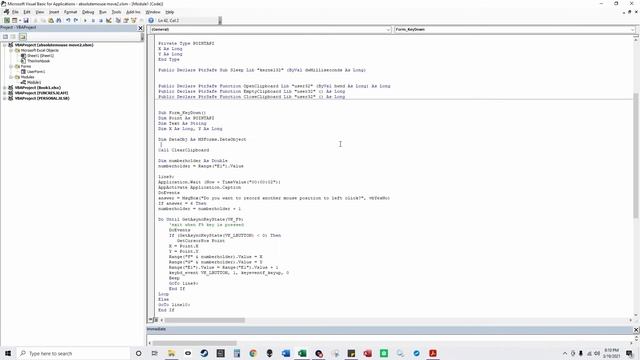This screenshot has width=640, height=360.
Task: Collapse the absolutemouse move2 VBAProject node
Action: (x=4, y=45)
